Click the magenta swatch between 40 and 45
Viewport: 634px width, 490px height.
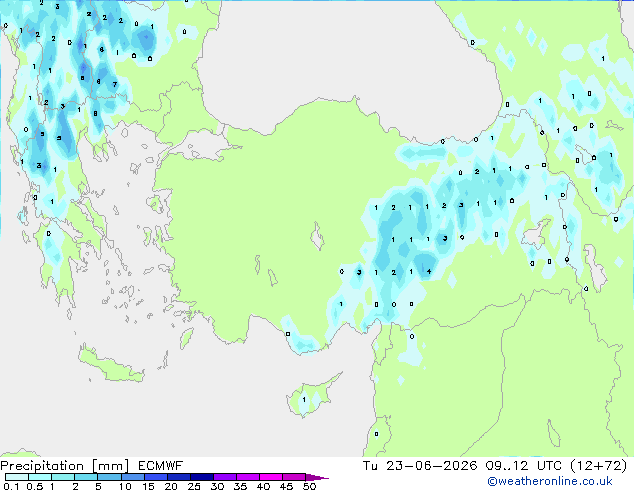coord(271,477)
